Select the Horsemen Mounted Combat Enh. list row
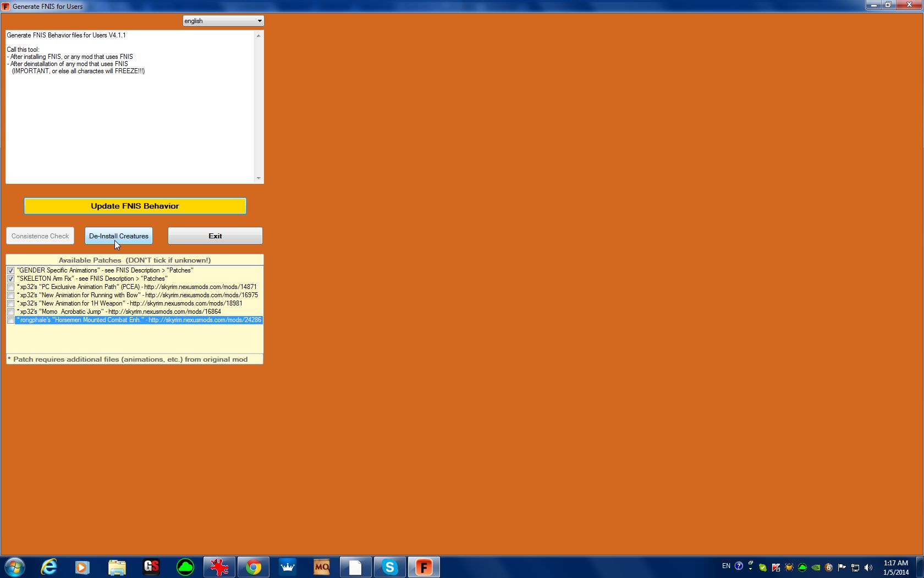Image resolution: width=924 pixels, height=578 pixels. (x=139, y=320)
